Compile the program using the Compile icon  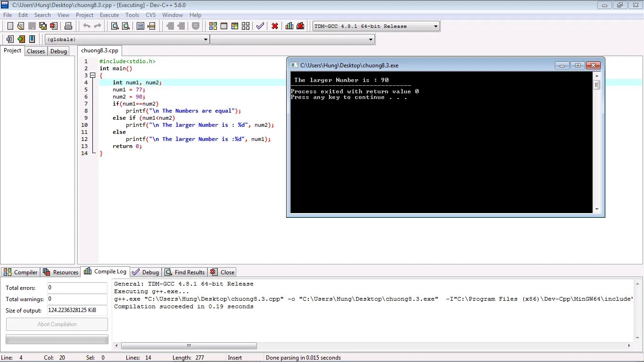[x=213, y=26]
